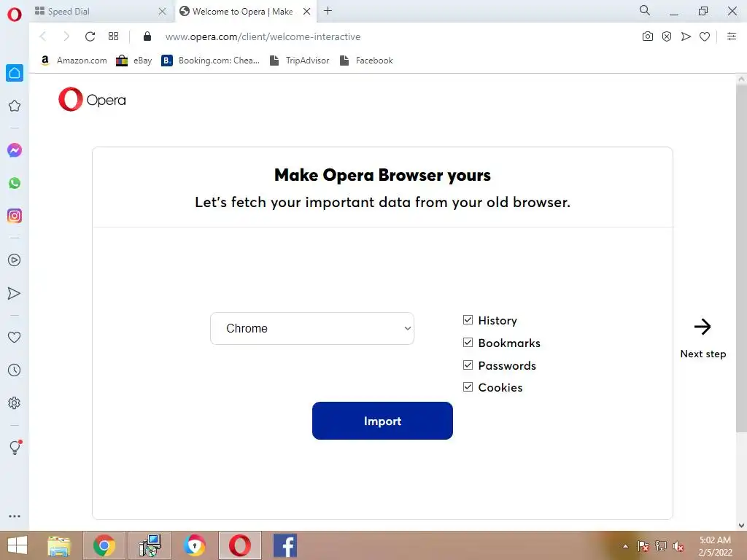Image resolution: width=747 pixels, height=560 pixels.
Task: Open the installer icon on taskbar
Action: pos(150,545)
